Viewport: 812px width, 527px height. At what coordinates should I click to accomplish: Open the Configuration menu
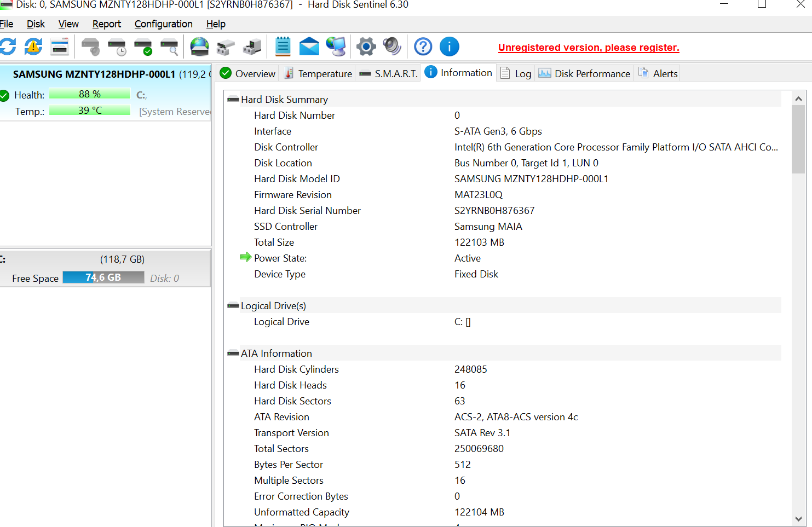click(x=163, y=24)
